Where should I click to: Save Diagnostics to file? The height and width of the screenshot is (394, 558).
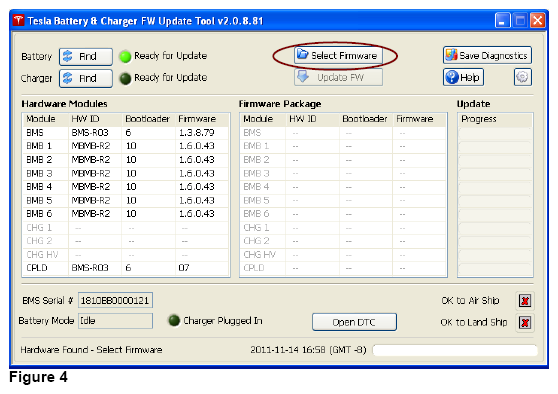(487, 55)
